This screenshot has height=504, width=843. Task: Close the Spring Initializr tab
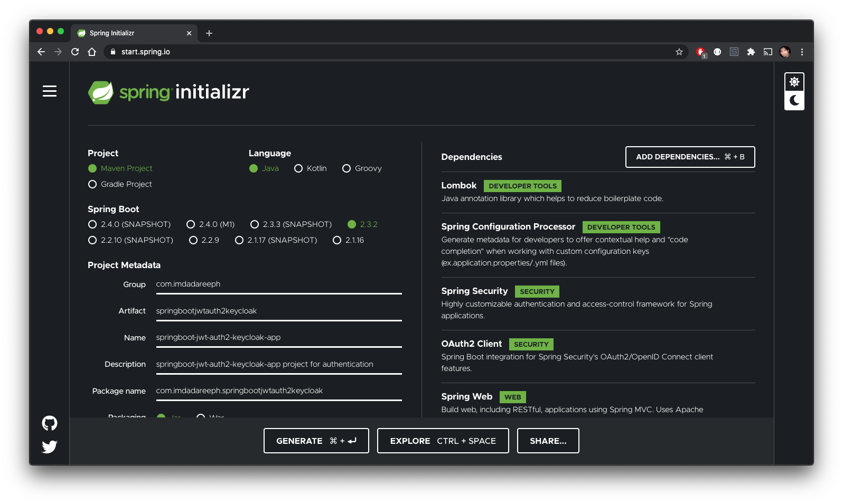pos(189,33)
